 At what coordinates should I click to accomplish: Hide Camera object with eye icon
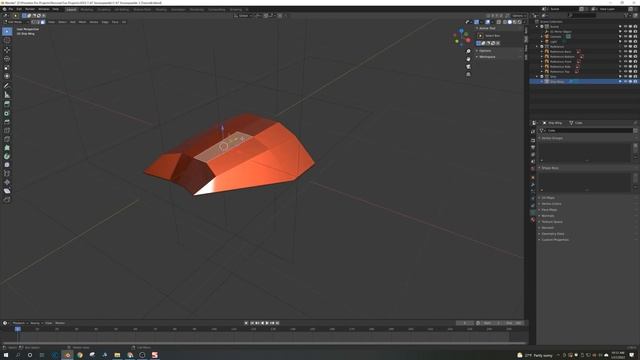(625, 37)
